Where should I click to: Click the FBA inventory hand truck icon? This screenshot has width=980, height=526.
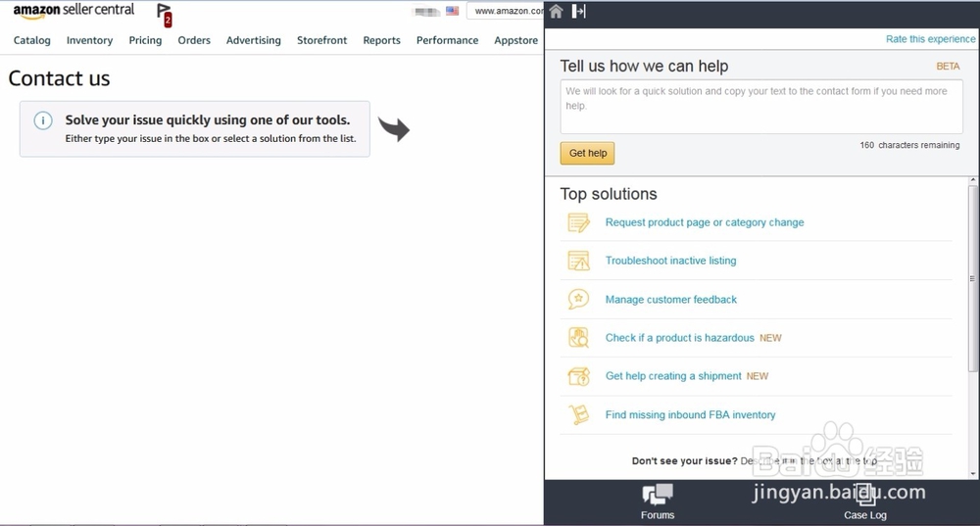pos(579,414)
